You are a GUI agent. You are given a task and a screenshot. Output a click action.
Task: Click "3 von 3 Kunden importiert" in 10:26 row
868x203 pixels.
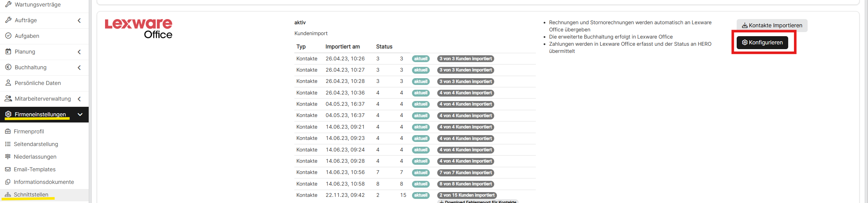click(x=466, y=59)
